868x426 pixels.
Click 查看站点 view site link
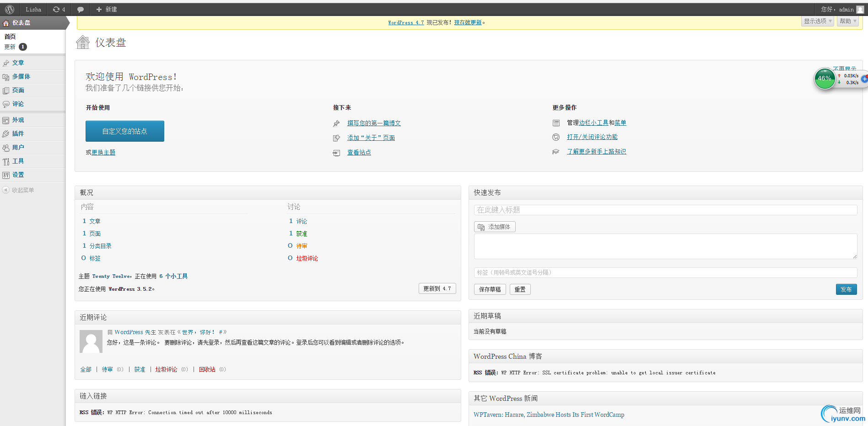click(359, 152)
